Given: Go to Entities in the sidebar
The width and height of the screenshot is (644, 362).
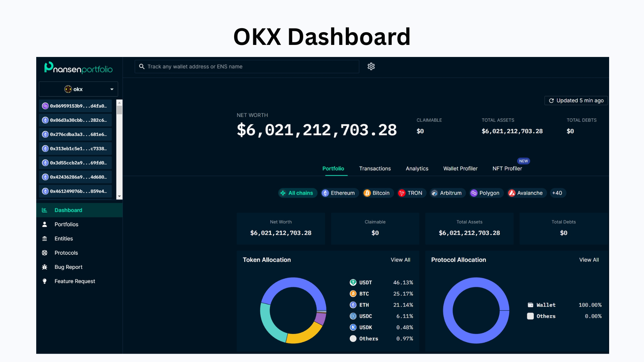Looking at the screenshot, I should 79,239.
